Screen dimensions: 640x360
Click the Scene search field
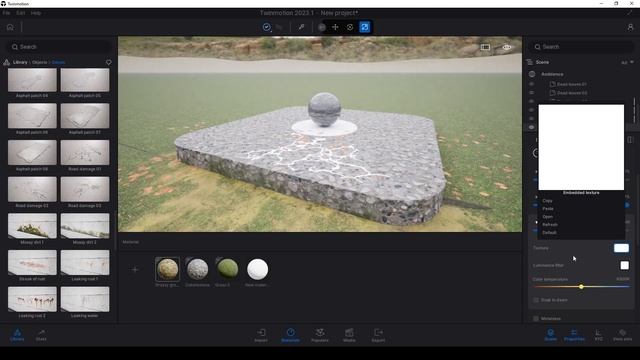(x=580, y=47)
